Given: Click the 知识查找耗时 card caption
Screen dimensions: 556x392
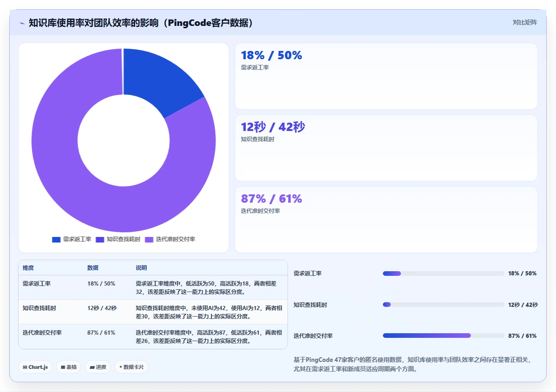Looking at the screenshot, I should pos(257,139).
